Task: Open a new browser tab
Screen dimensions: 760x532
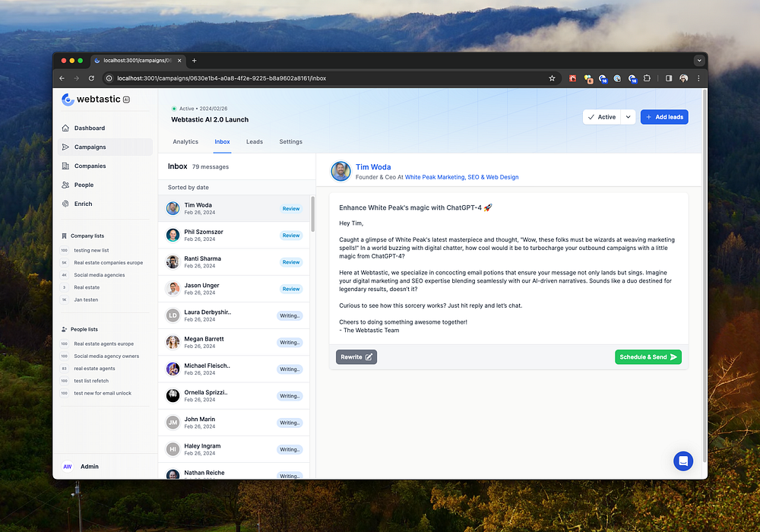Action: pos(195,61)
